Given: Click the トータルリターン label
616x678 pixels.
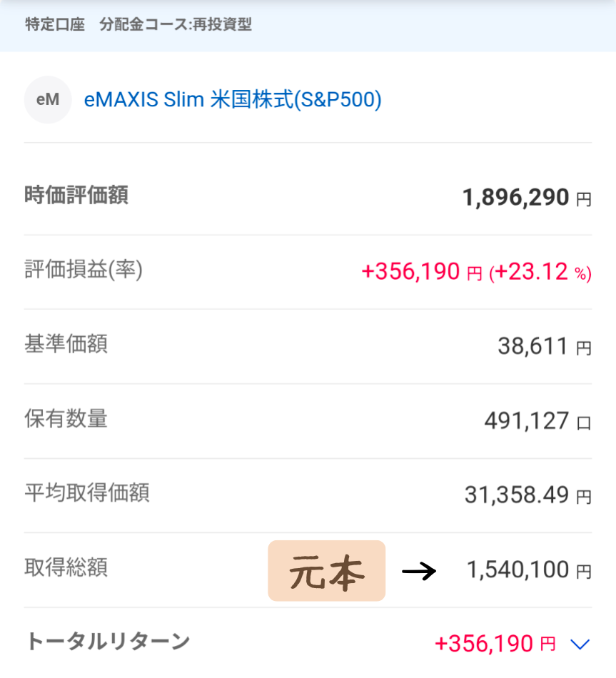Looking at the screenshot, I should [108, 642].
